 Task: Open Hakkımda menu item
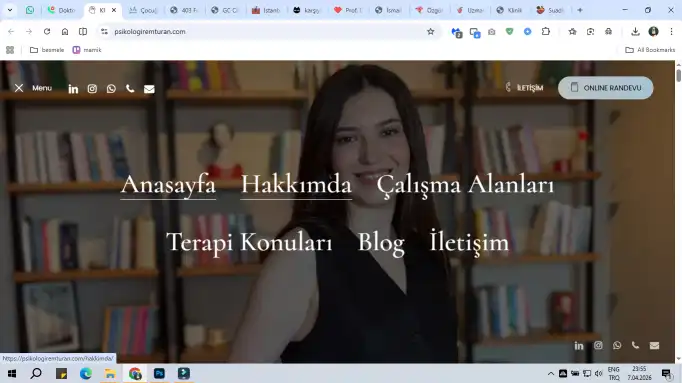(x=296, y=185)
